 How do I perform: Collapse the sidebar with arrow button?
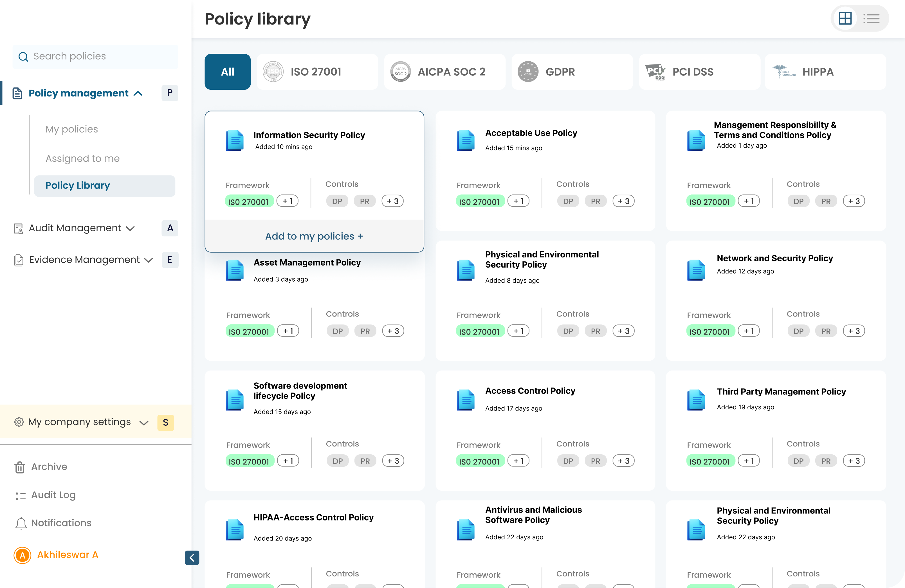point(192,558)
